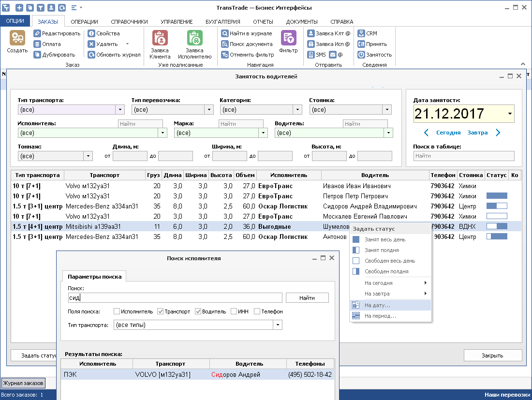The height and width of the screenshot is (400, 532).
Task: Click Найти в журнале icon
Action: pos(225,34)
